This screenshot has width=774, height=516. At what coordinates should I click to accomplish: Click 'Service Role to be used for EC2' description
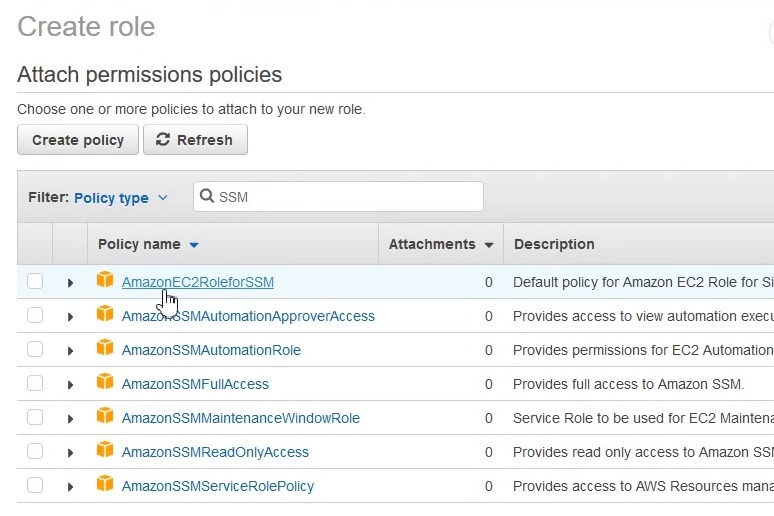(x=643, y=419)
